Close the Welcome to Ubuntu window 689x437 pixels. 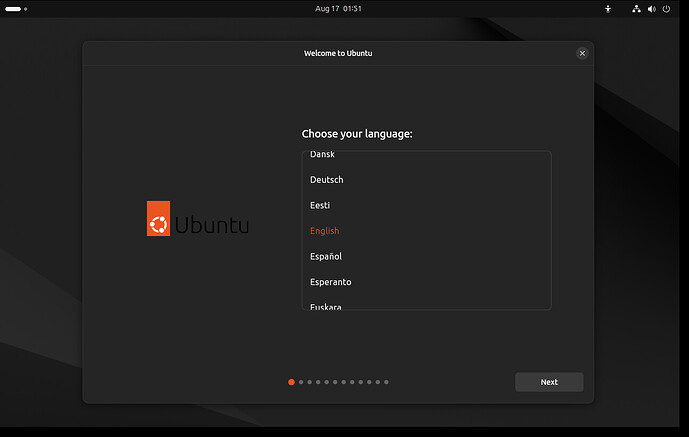pyautogui.click(x=582, y=53)
